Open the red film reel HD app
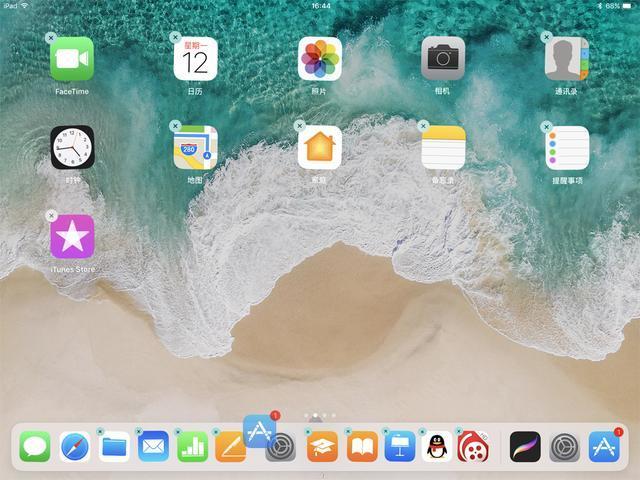The width and height of the screenshot is (640, 480). click(473, 447)
